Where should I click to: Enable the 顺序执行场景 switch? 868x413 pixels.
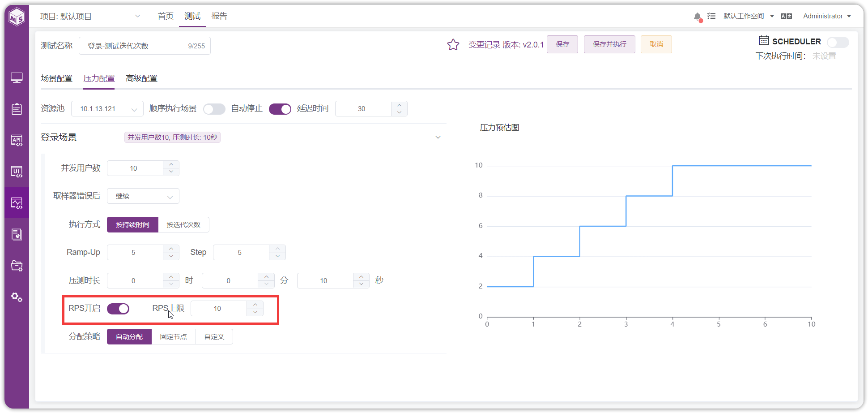point(214,109)
